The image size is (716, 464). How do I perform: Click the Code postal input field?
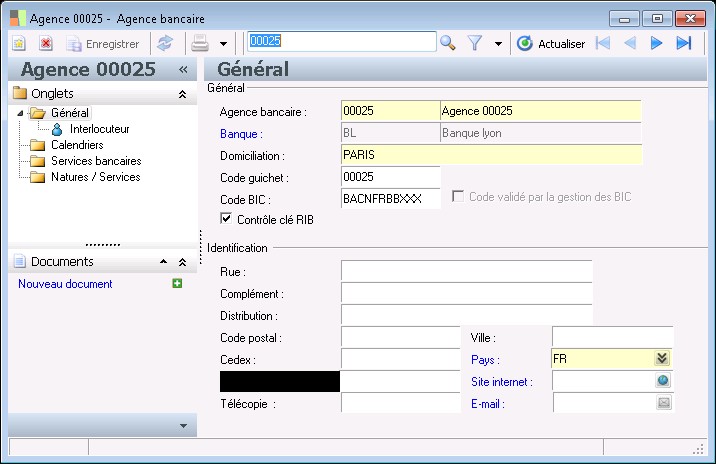(400, 338)
